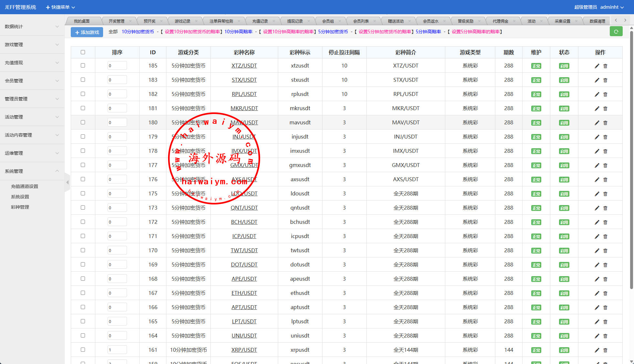Screen dimensions: 634x364
Task: Switch to the 会员列表 tab
Action: click(361, 21)
